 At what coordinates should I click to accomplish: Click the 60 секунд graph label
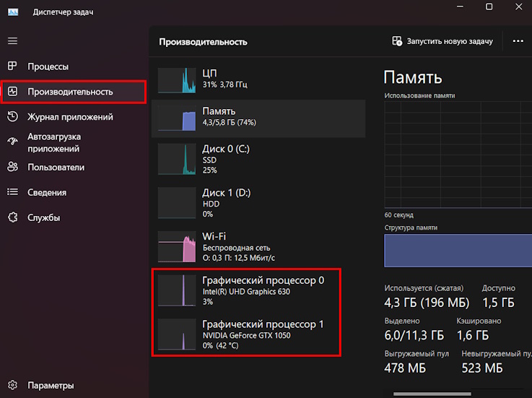click(x=399, y=215)
